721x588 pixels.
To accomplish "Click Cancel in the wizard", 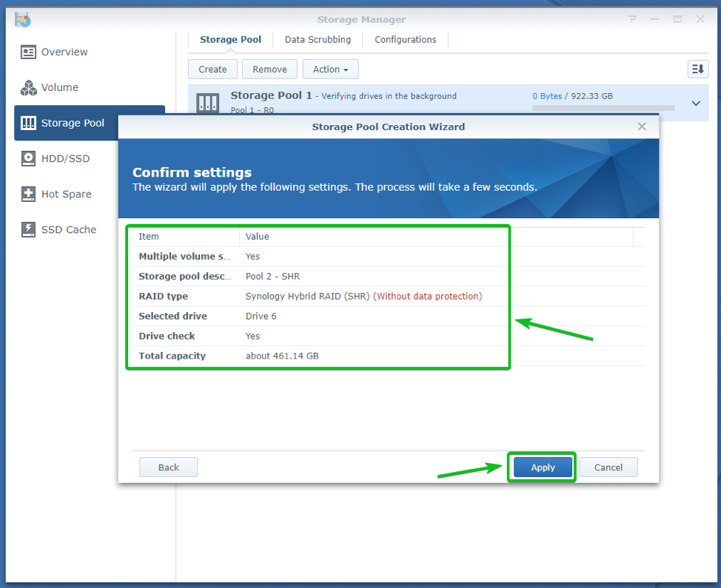I will pyautogui.click(x=608, y=467).
